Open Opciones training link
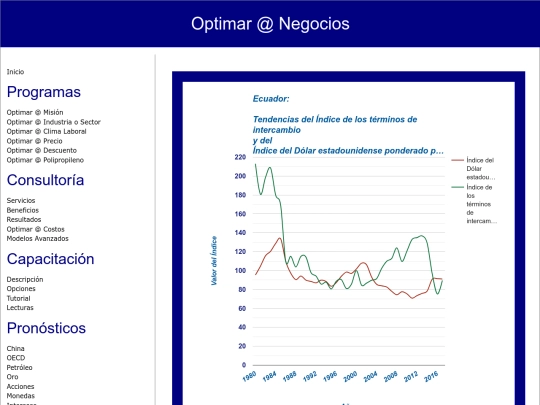The width and height of the screenshot is (540, 405). coord(21,289)
